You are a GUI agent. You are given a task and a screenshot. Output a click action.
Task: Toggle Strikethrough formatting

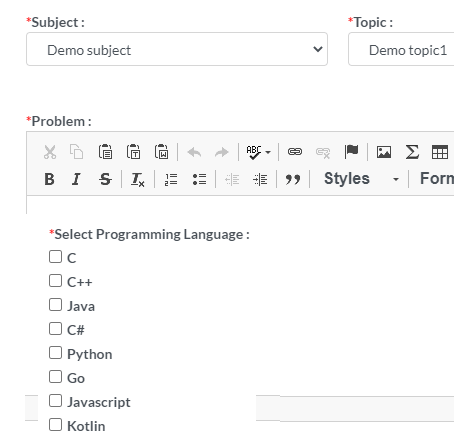pyautogui.click(x=105, y=179)
